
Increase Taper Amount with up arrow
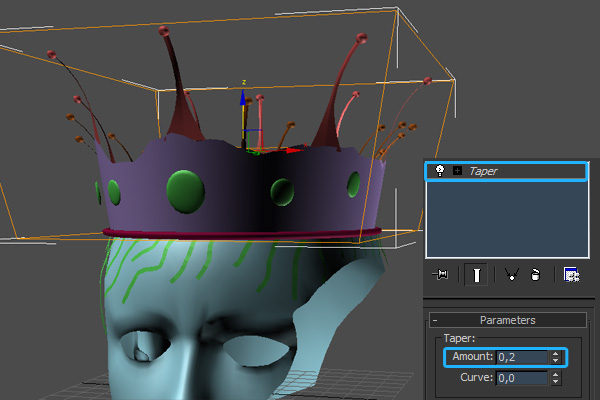tap(555, 353)
